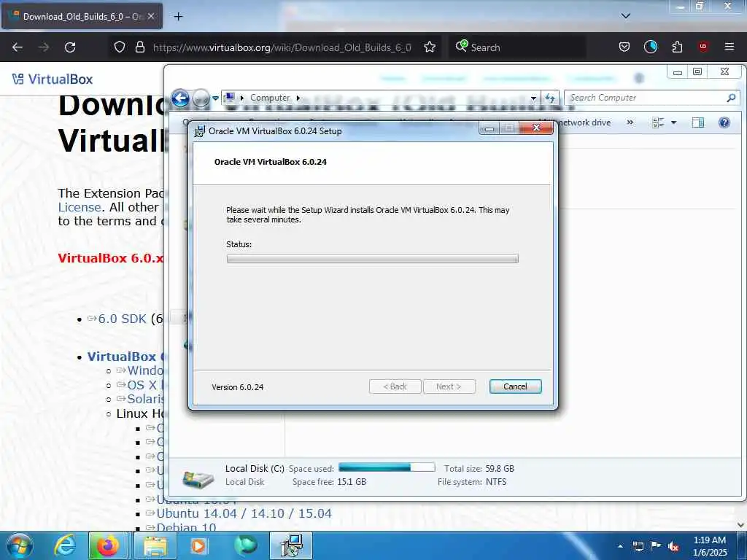
Task: Click the change view icon in Explorer
Action: [x=658, y=122]
